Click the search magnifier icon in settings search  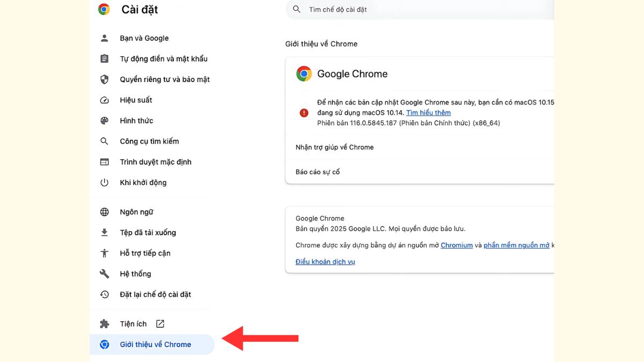click(297, 9)
